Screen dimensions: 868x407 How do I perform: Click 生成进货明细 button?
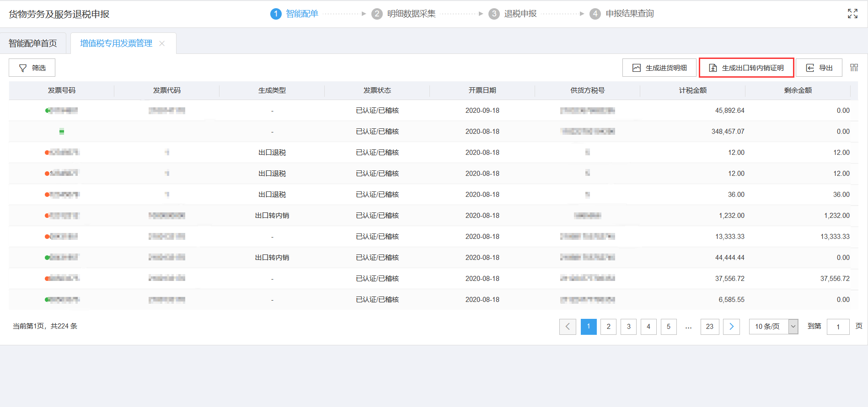tap(659, 68)
